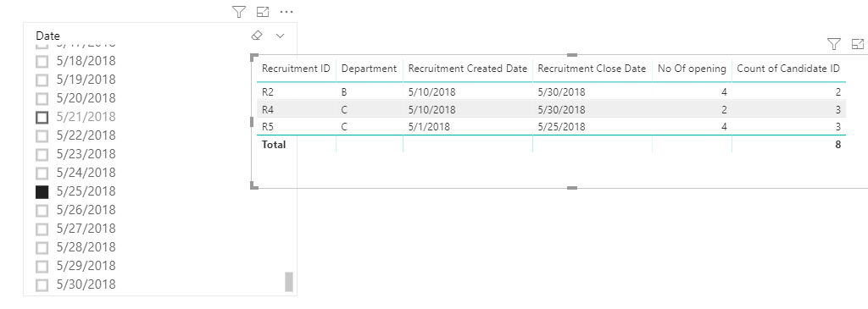Check the 5/29/2018 date box
Image resolution: width=868 pixels, height=309 pixels.
[42, 266]
